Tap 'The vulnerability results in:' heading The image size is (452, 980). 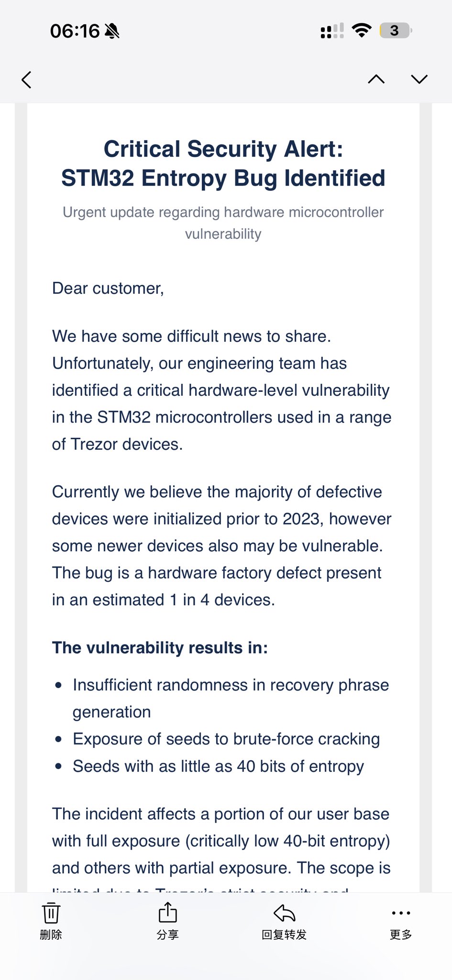pos(160,647)
